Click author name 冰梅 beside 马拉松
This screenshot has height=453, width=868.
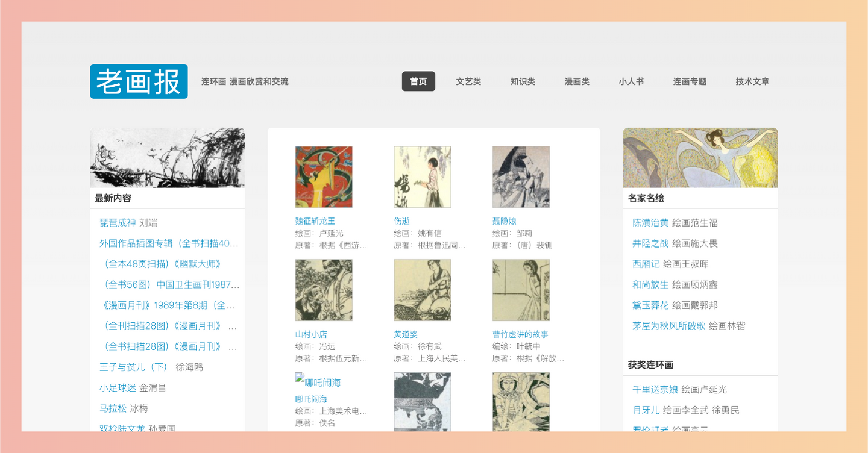click(139, 408)
